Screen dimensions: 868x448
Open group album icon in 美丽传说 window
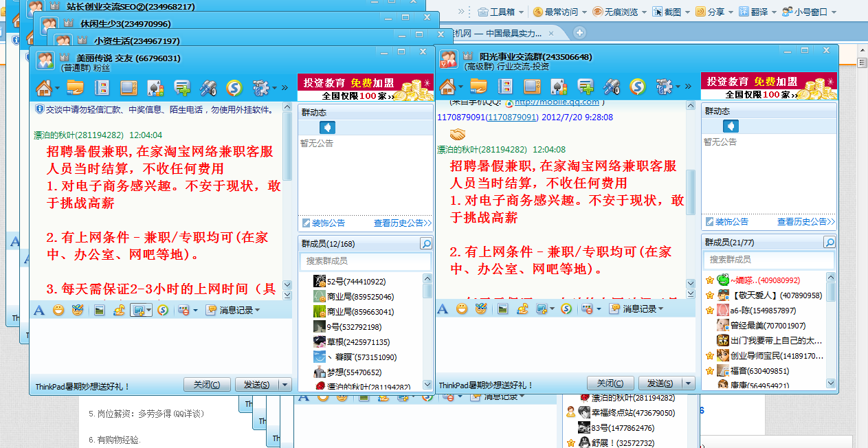102,87
